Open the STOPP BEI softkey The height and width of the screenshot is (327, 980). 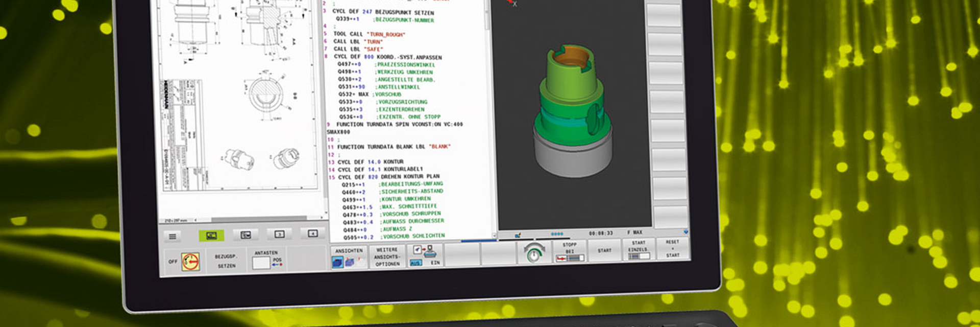(x=569, y=251)
